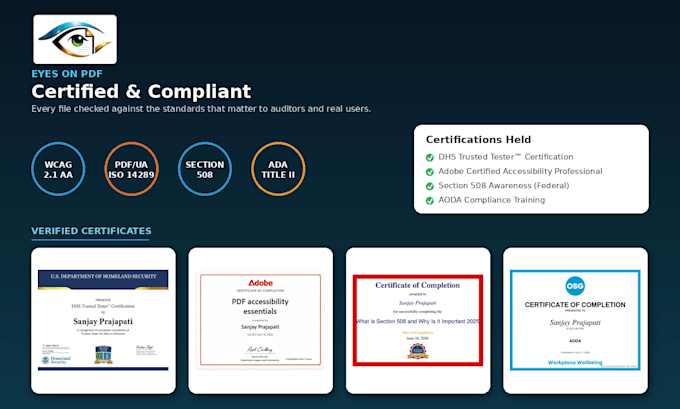Click the OSG logo on AODA certificate
Image resolution: width=680 pixels, height=409 pixels.
(575, 286)
